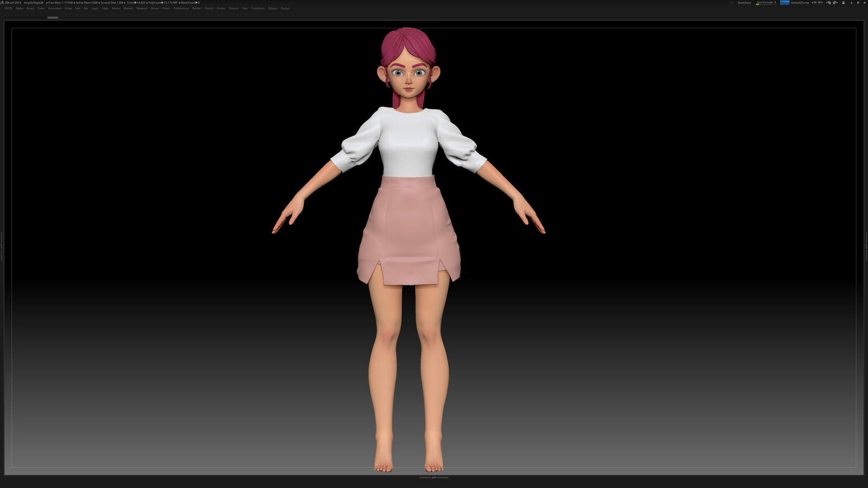Open the Zscript menu
This screenshot has width=868, height=488.
coord(285,8)
